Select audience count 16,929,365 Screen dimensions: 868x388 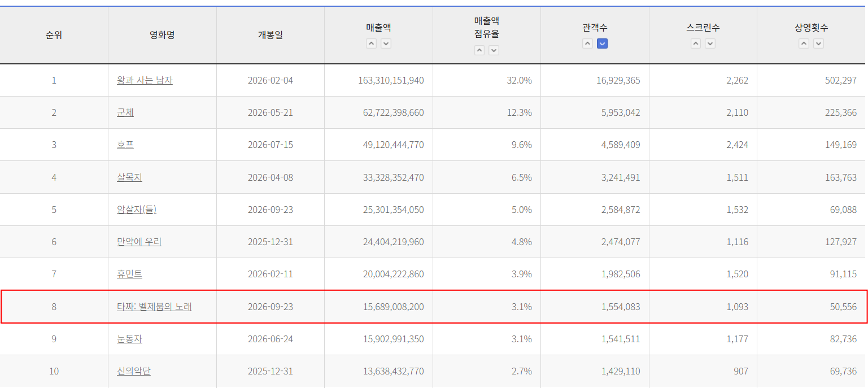[618, 80]
